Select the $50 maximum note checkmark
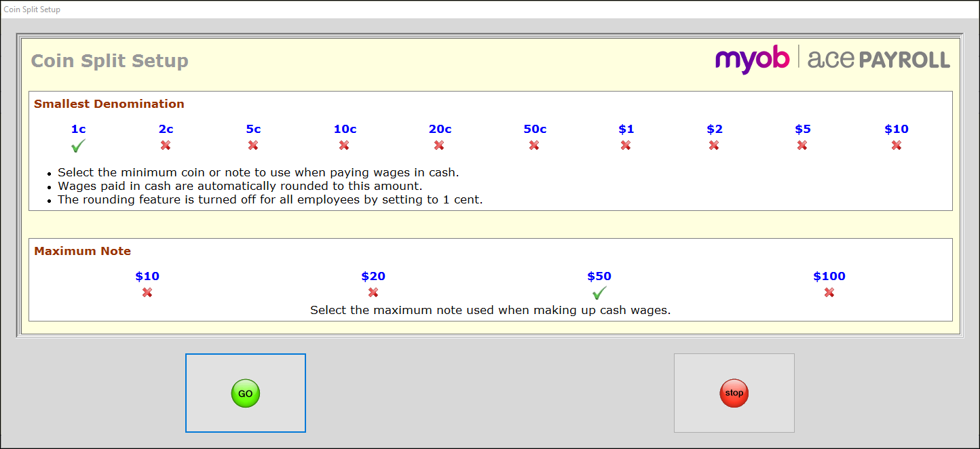 (x=599, y=293)
